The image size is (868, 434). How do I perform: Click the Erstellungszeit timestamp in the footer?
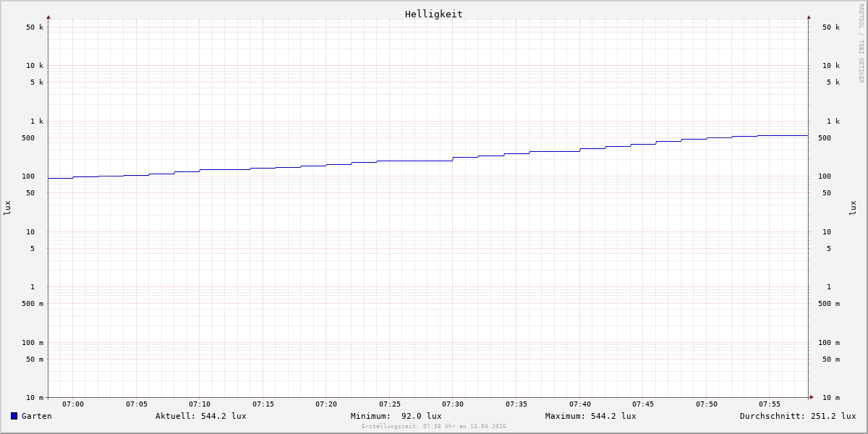pos(434,426)
